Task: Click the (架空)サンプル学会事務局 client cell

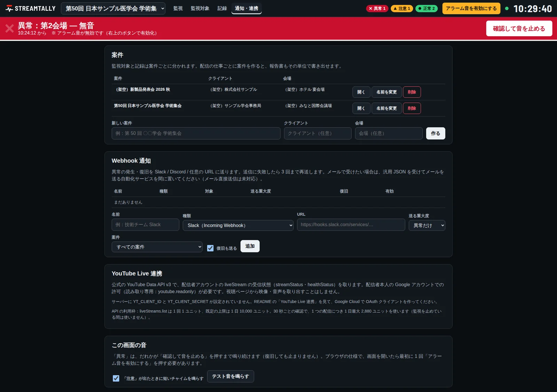Action: pyautogui.click(x=236, y=106)
